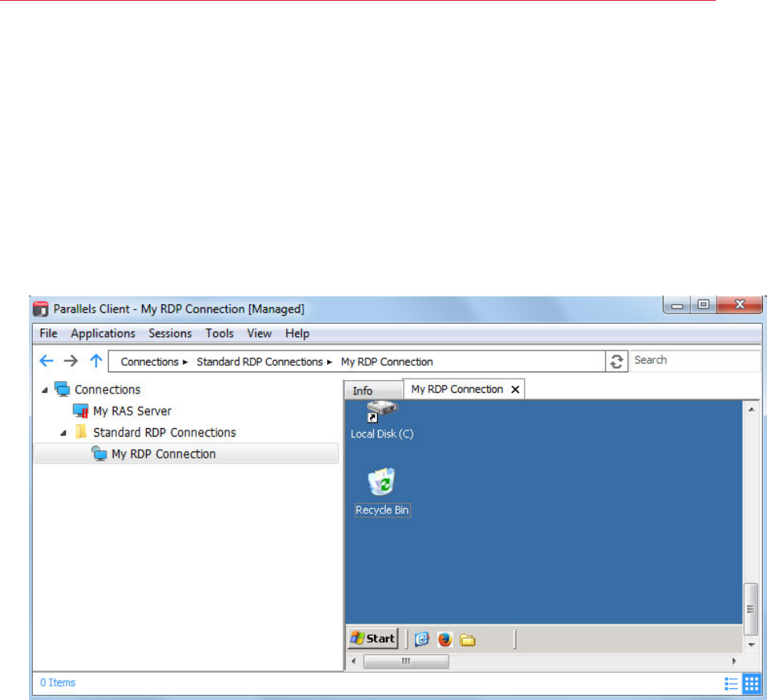Viewport: 767px width, 700px height.
Task: Click My RDP Connection in breadcrumb
Action: [x=387, y=361]
